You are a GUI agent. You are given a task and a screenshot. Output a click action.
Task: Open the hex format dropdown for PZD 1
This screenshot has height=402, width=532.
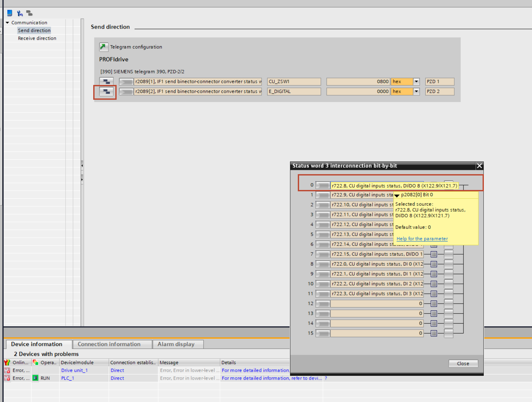coord(416,82)
